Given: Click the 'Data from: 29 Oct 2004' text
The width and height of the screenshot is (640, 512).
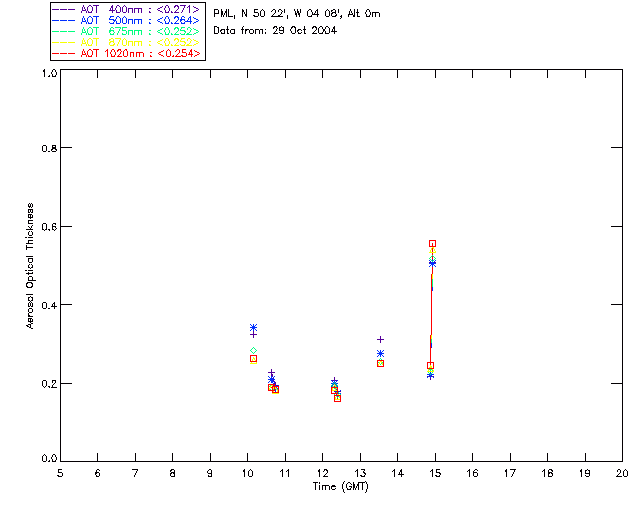Looking at the screenshot, I should point(275,31).
